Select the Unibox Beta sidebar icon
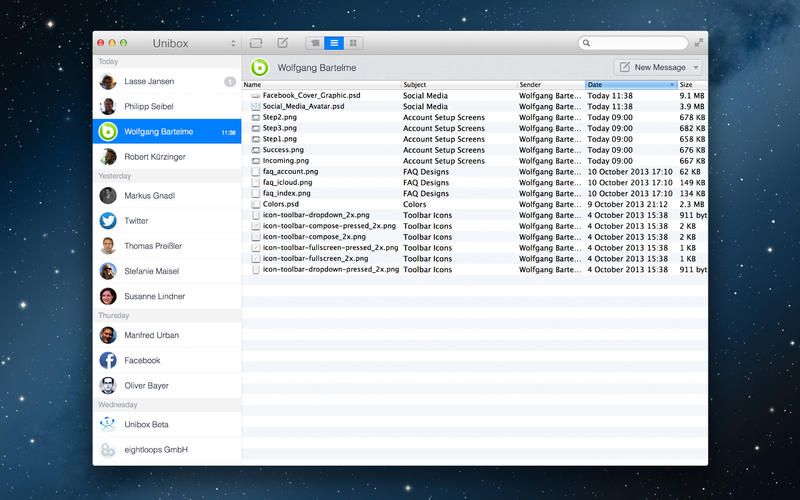This screenshot has height=500, width=800. pos(108,425)
